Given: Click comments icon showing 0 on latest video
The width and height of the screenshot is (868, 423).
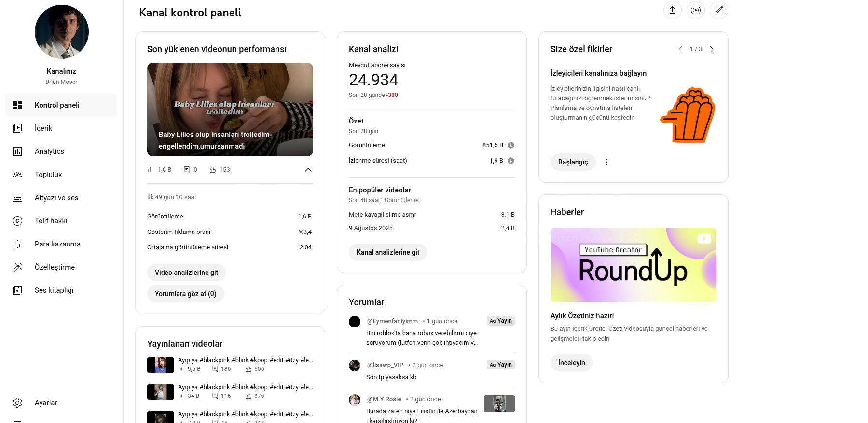Looking at the screenshot, I should pos(187,170).
